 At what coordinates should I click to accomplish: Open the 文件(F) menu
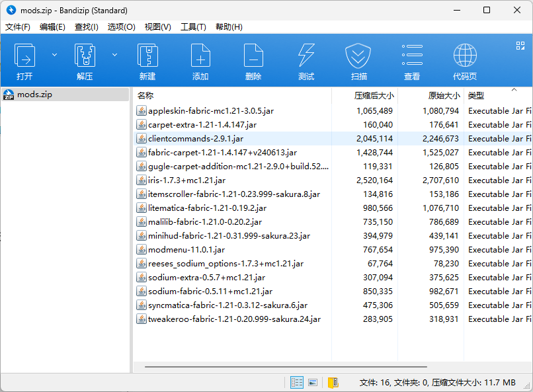click(18, 27)
